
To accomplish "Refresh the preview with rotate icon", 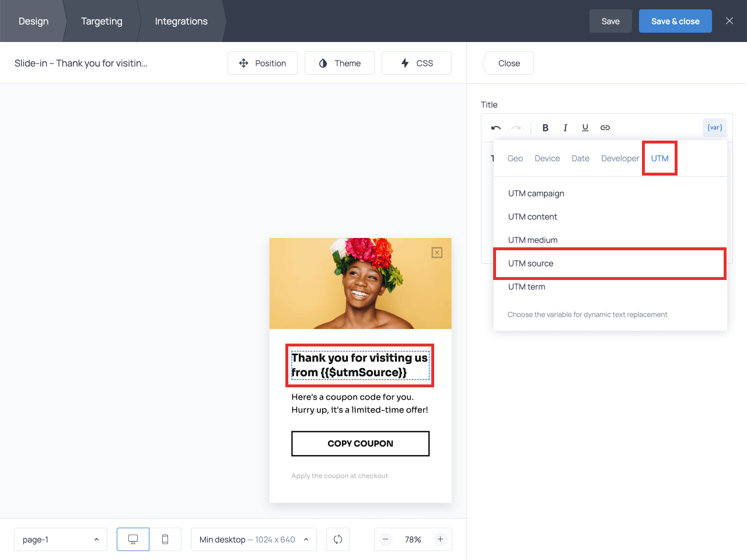I will tap(338, 540).
